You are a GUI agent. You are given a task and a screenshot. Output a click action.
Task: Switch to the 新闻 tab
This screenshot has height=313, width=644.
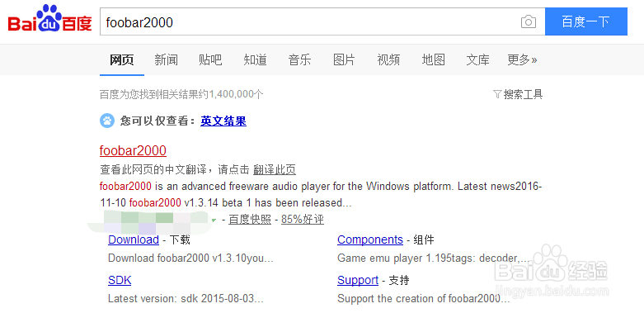(x=166, y=60)
